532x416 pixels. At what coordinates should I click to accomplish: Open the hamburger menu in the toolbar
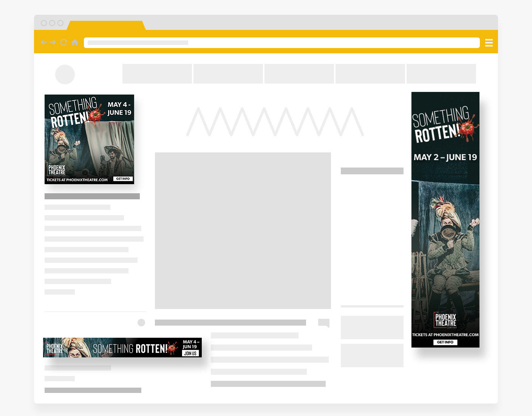pyautogui.click(x=489, y=43)
